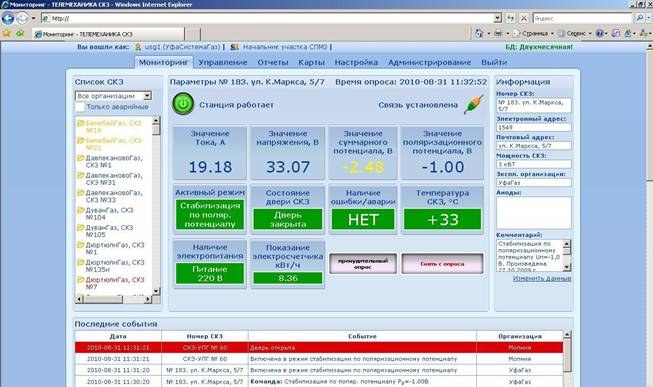Click the blue Help toolbar icon

[600, 33]
